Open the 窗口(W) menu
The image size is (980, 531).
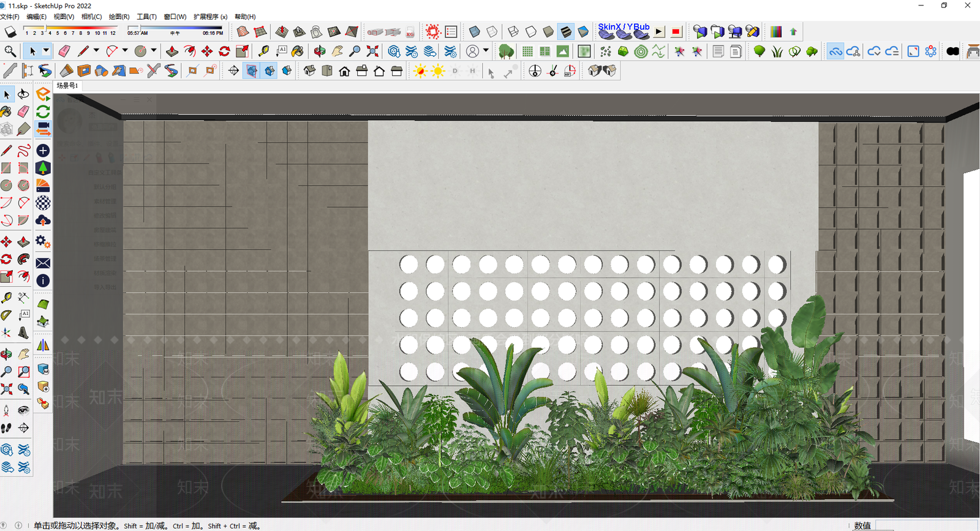tap(175, 17)
